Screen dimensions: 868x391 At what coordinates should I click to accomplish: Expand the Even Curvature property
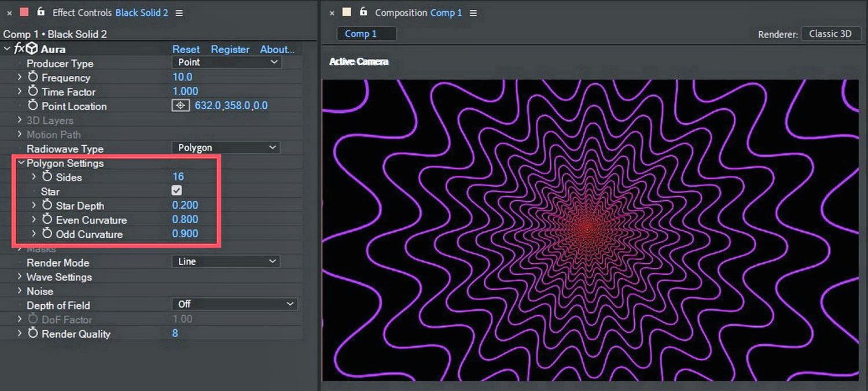click(34, 220)
